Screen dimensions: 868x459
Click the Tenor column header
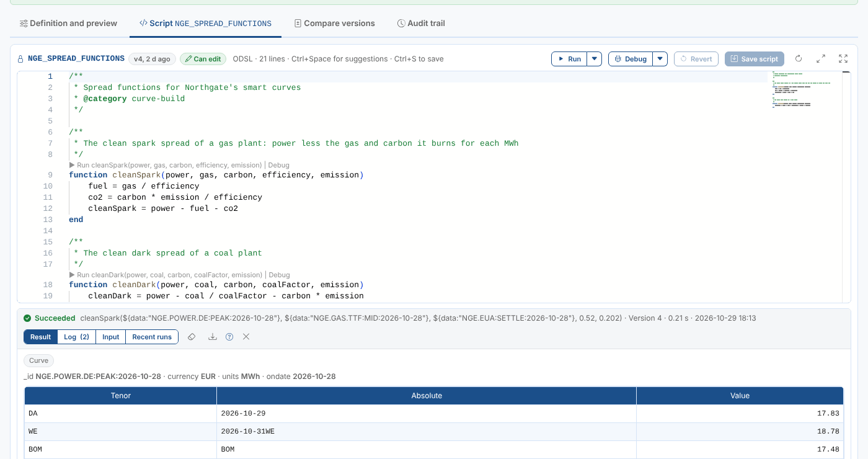[121, 396]
